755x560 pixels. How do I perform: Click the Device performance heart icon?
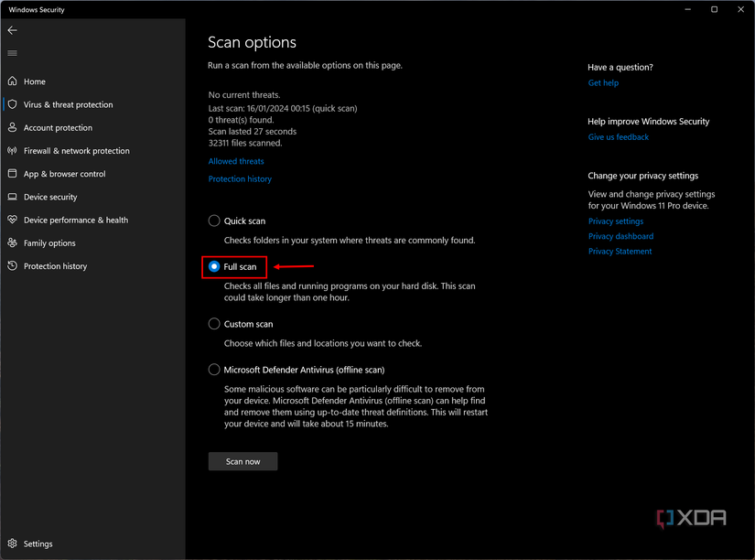(13, 220)
